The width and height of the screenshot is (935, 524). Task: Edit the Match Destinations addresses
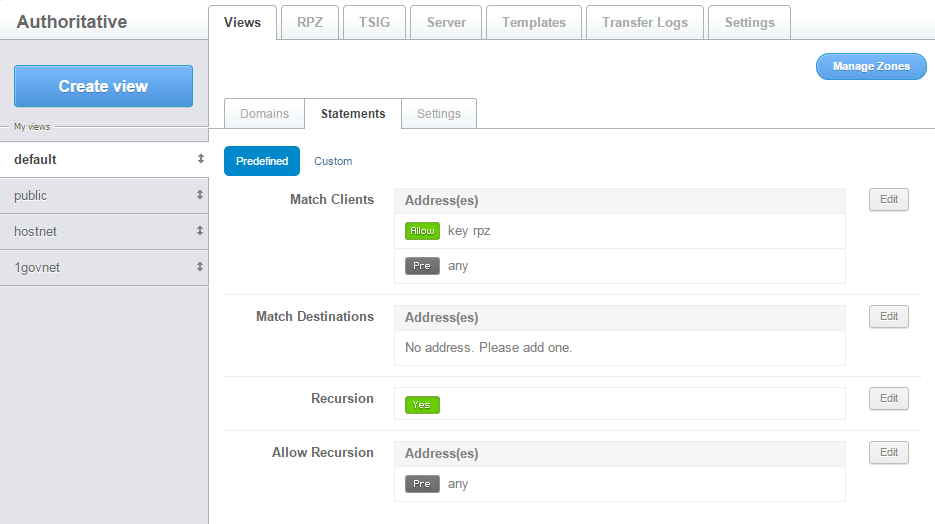pyautogui.click(x=888, y=316)
